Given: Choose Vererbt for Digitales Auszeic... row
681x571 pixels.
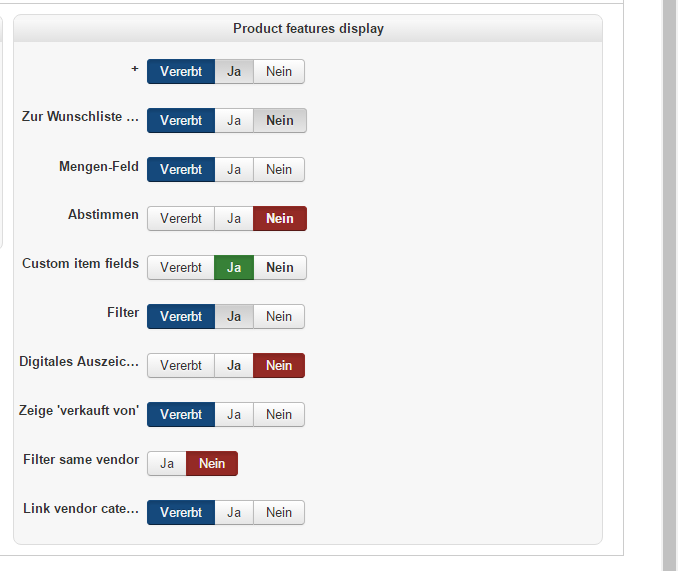Looking at the screenshot, I should click(x=181, y=366).
